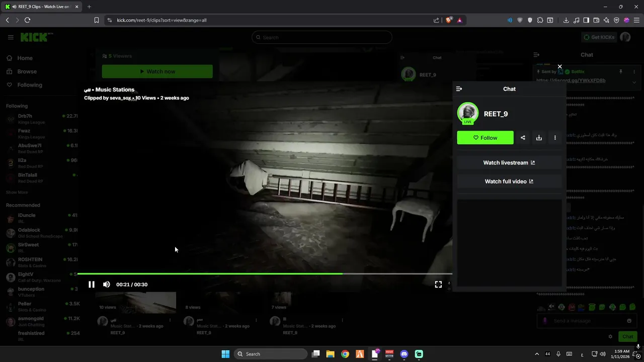644x362 pixels.
Task: Open the hamburger sidebar menu
Action: pos(11,37)
